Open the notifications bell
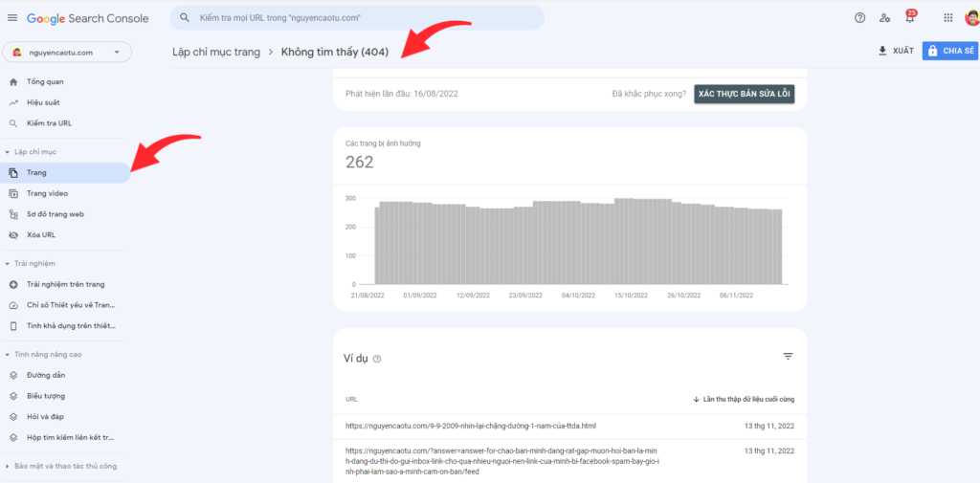This screenshot has height=483, width=980. click(x=910, y=18)
